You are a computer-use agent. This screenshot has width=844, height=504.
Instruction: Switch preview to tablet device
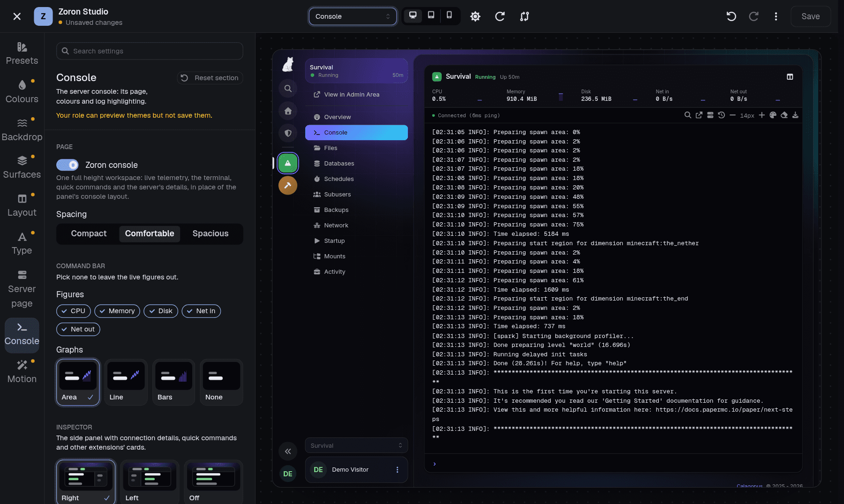431,15
